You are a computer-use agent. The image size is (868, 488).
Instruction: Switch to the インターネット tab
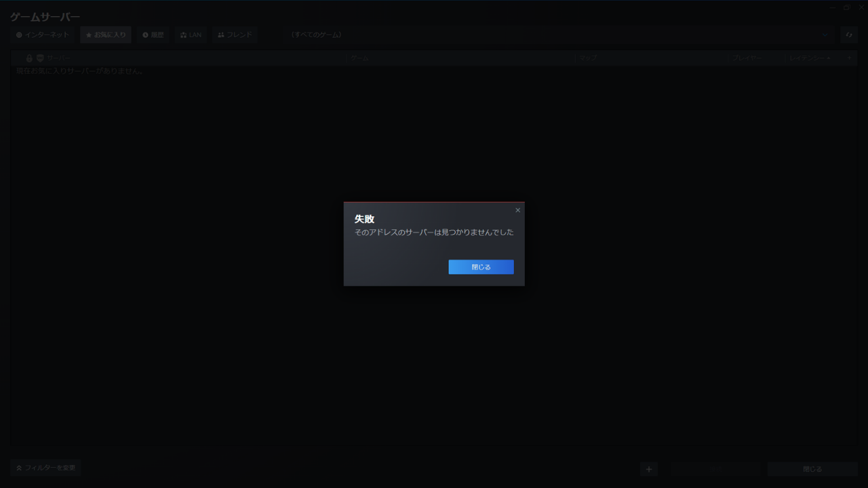43,35
